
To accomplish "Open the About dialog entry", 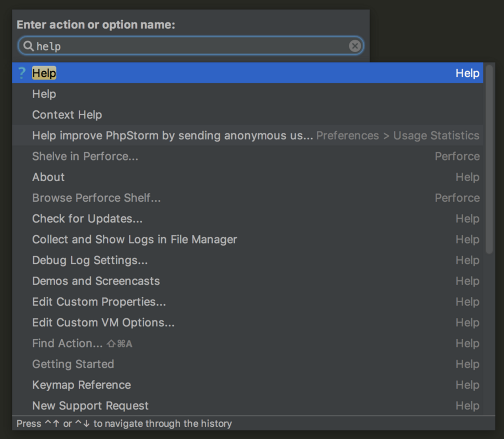I will coord(48,177).
